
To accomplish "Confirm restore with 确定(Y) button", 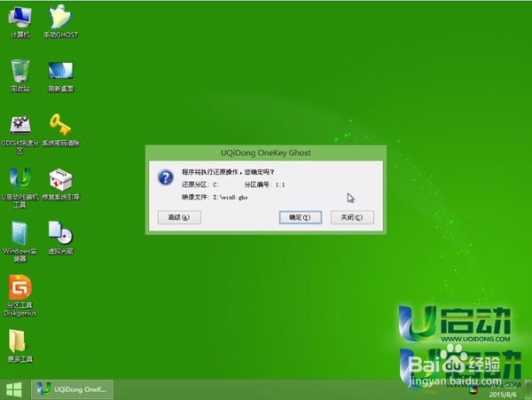I will (301, 217).
